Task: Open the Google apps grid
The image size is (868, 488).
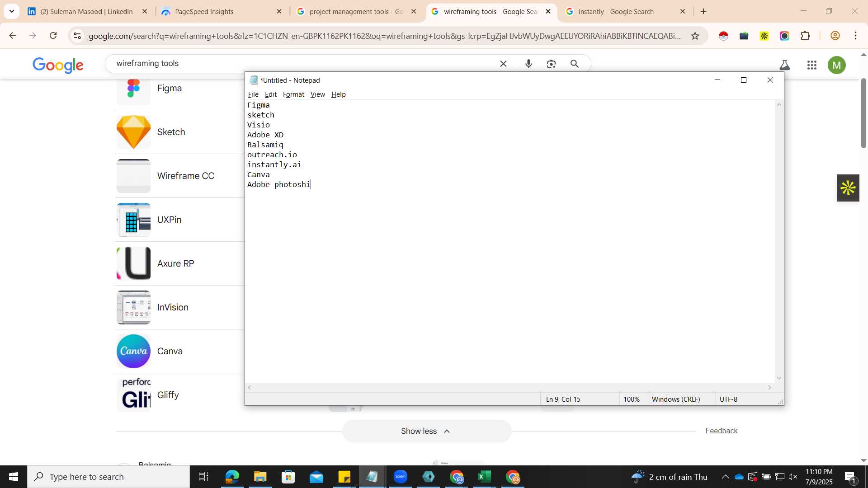Action: [x=811, y=65]
